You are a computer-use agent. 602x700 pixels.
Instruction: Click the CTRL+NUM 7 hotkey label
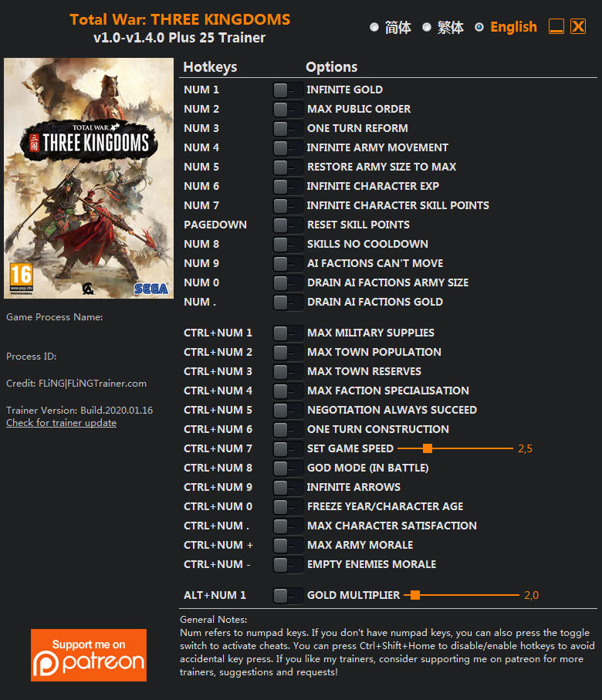coord(218,448)
